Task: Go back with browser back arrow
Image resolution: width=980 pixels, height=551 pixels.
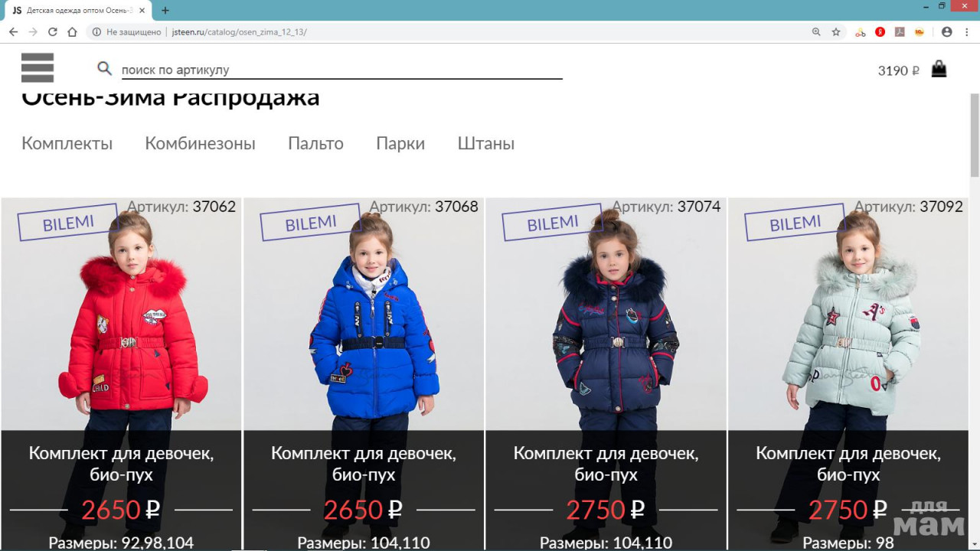Action: 13,32
